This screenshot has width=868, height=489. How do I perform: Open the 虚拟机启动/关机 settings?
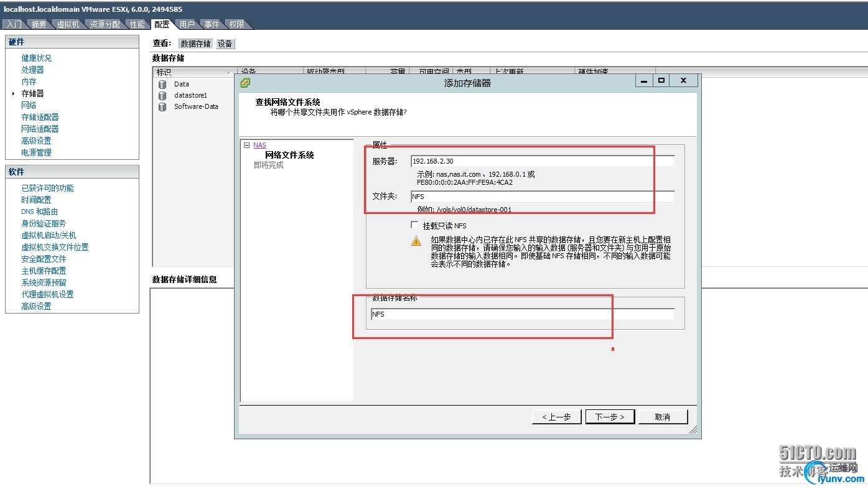[x=49, y=235]
